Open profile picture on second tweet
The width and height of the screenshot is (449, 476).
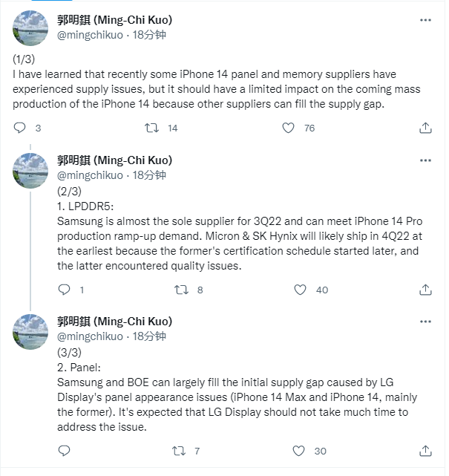click(x=31, y=171)
